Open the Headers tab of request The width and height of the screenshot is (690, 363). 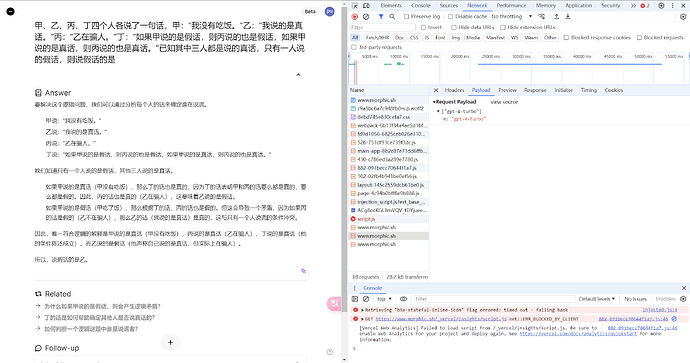click(455, 90)
